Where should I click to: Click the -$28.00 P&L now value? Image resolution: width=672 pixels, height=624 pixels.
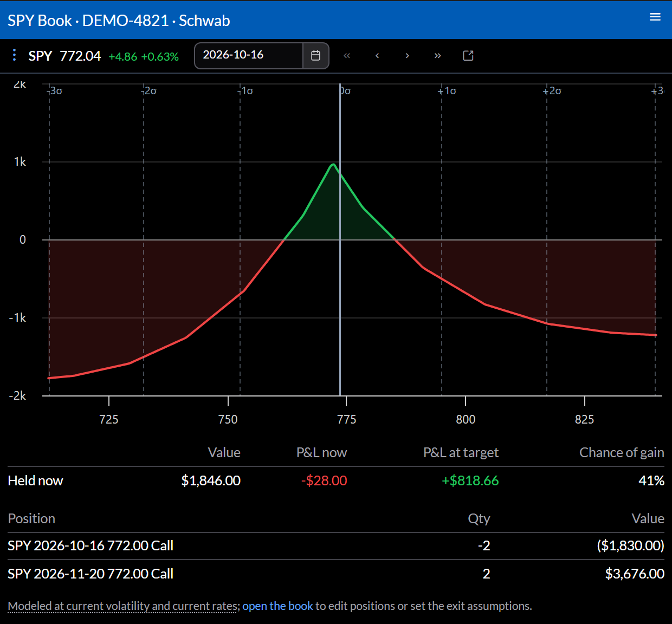click(324, 480)
